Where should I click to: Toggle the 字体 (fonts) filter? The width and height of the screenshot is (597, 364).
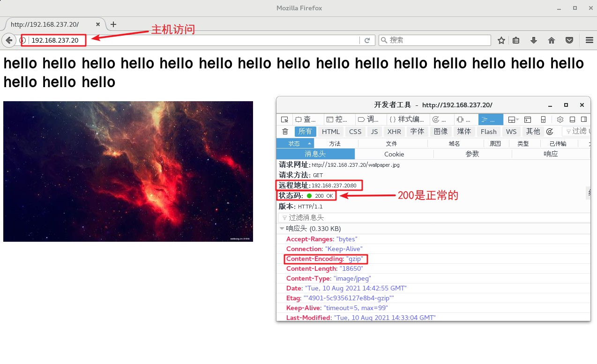point(417,132)
